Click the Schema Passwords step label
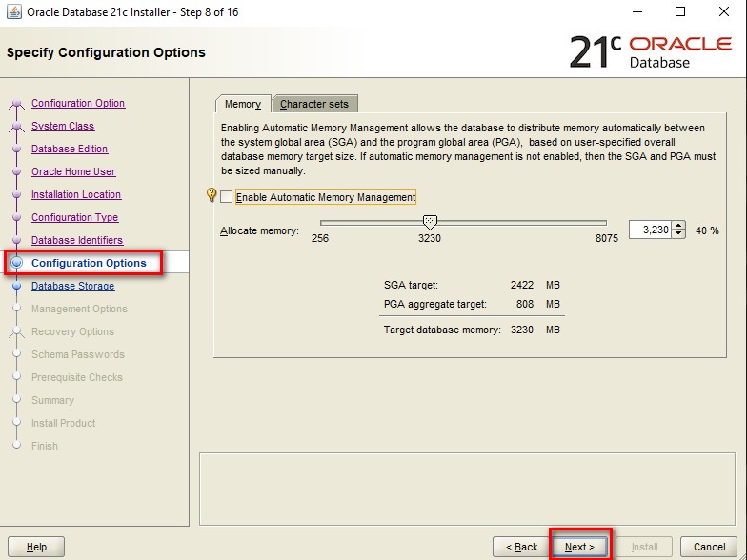This screenshot has height=560, width=747. (x=78, y=354)
